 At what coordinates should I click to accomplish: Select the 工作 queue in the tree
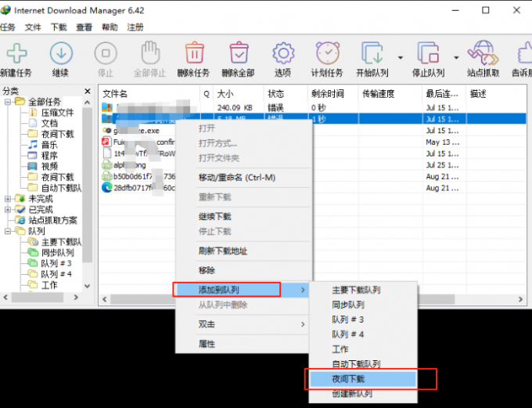pyautogui.click(x=49, y=285)
